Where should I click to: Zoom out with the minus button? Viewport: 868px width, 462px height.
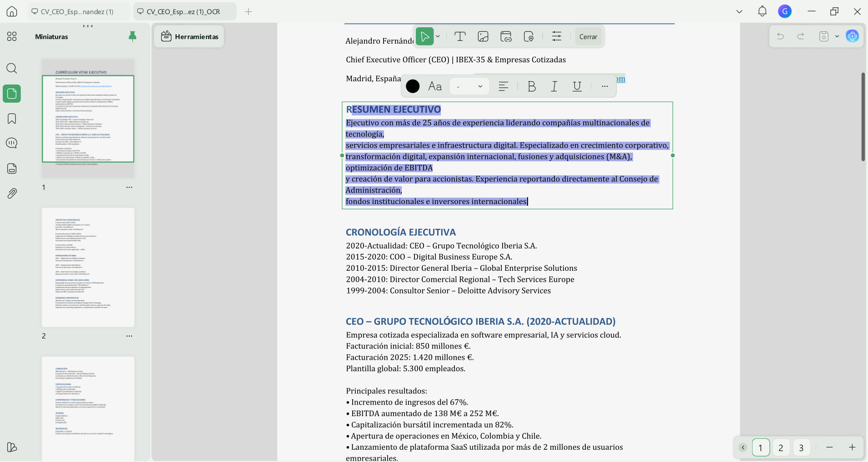pyautogui.click(x=829, y=447)
